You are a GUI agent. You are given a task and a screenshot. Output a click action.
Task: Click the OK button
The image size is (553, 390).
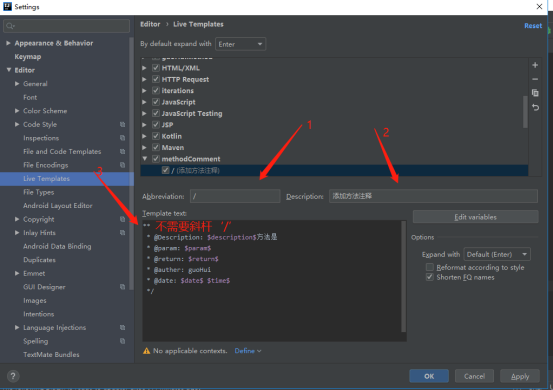(429, 376)
